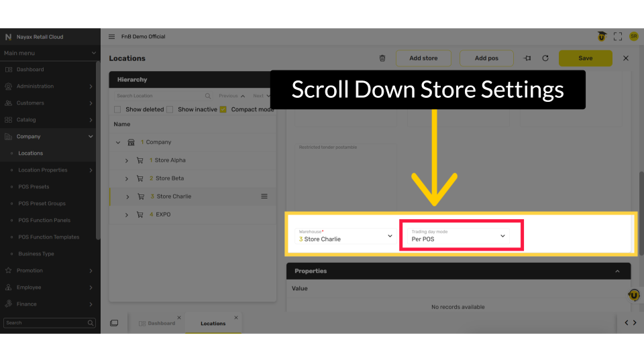644x362 pixels.
Task: Click the search magnifier in Search Location
Action: coord(208,96)
